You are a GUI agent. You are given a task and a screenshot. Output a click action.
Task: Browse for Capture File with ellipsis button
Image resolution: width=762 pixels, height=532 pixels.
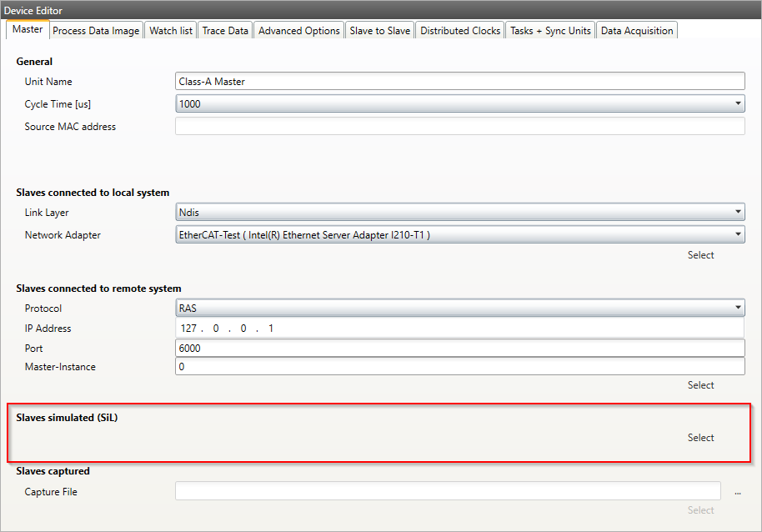pyautogui.click(x=738, y=492)
